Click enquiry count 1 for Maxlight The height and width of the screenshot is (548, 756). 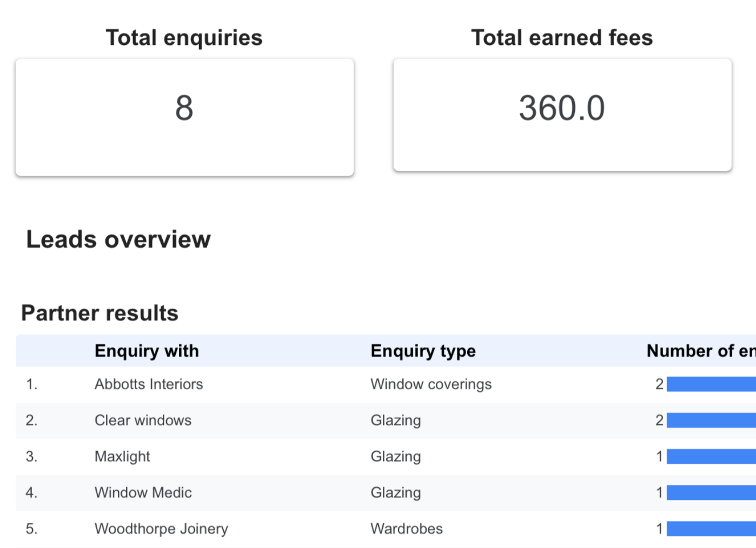[x=659, y=457]
